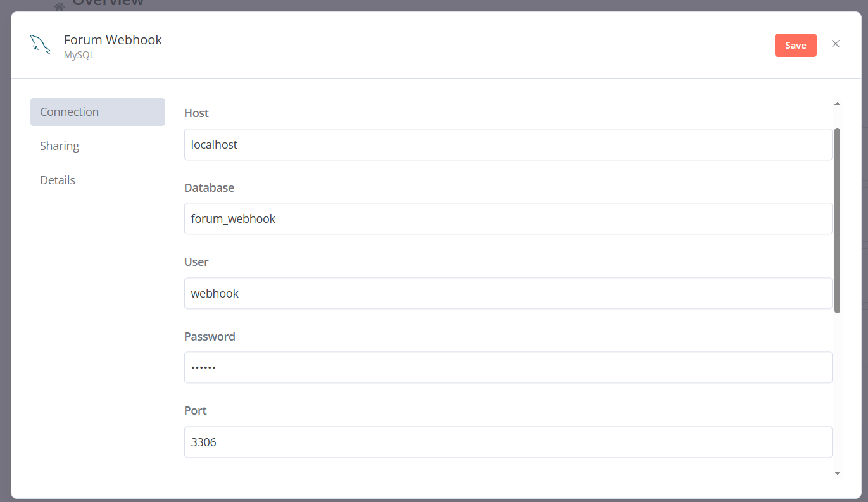Focus the masked Password input

click(508, 368)
